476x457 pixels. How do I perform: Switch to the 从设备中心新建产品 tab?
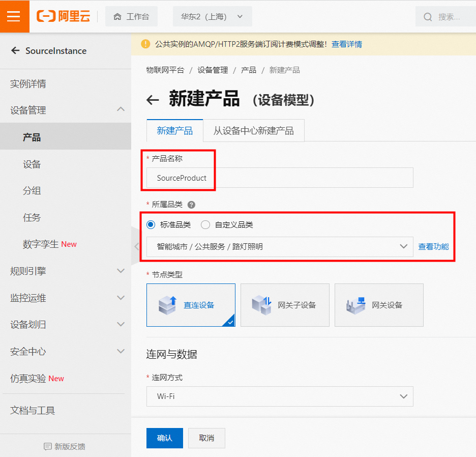(x=253, y=130)
